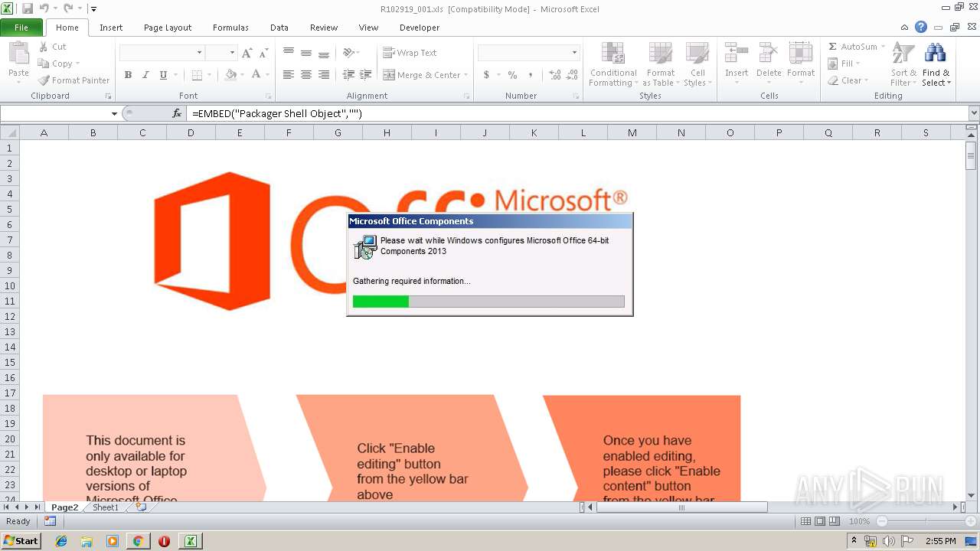Image resolution: width=980 pixels, height=551 pixels.
Task: Open Conditional Formatting menu
Action: click(x=612, y=64)
